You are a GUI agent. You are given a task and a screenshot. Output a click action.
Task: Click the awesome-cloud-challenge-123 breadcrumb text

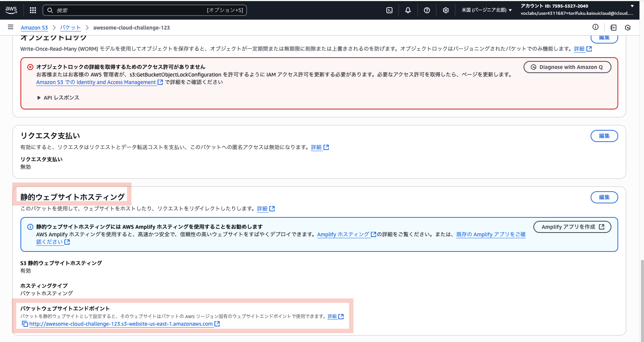point(131,28)
